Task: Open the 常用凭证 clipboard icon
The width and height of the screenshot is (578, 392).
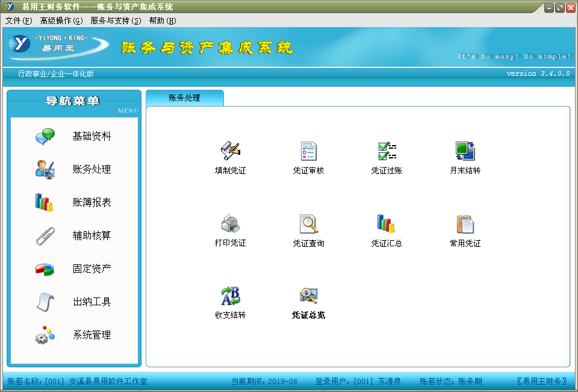Action: tap(465, 223)
